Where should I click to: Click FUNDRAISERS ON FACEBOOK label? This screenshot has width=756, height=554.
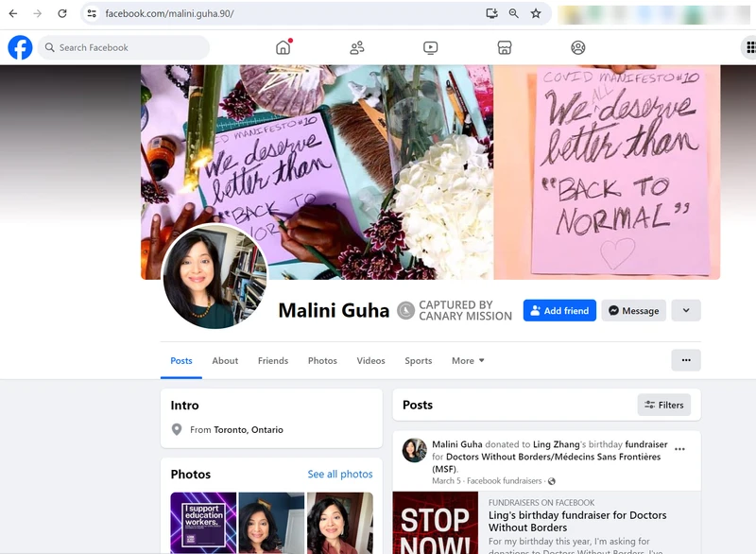pos(541,502)
